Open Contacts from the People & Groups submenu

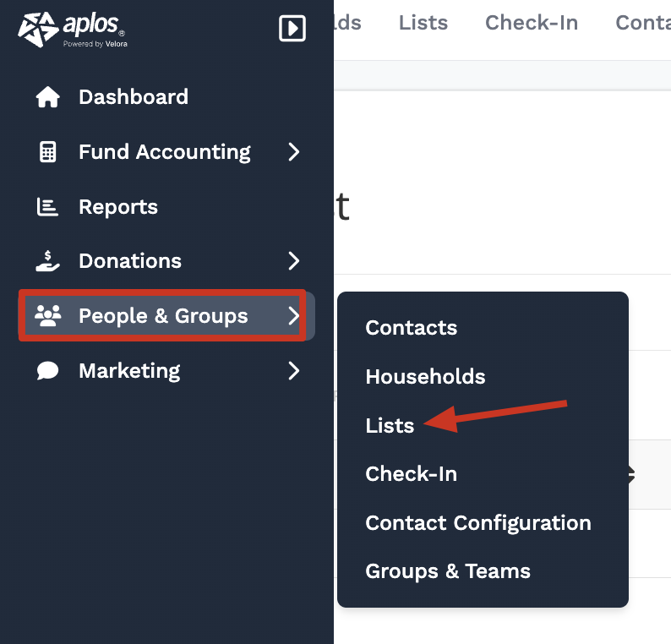tap(411, 328)
